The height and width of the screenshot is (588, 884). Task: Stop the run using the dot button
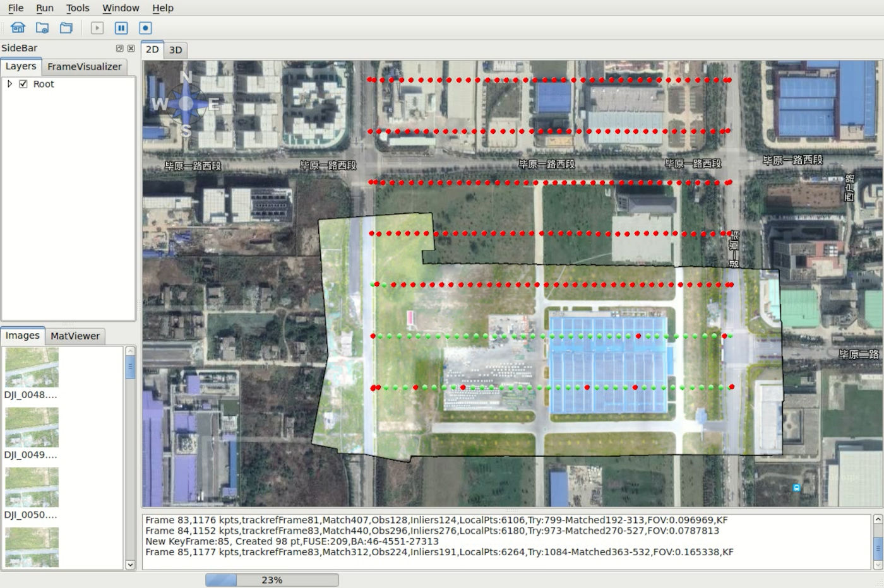(x=145, y=28)
